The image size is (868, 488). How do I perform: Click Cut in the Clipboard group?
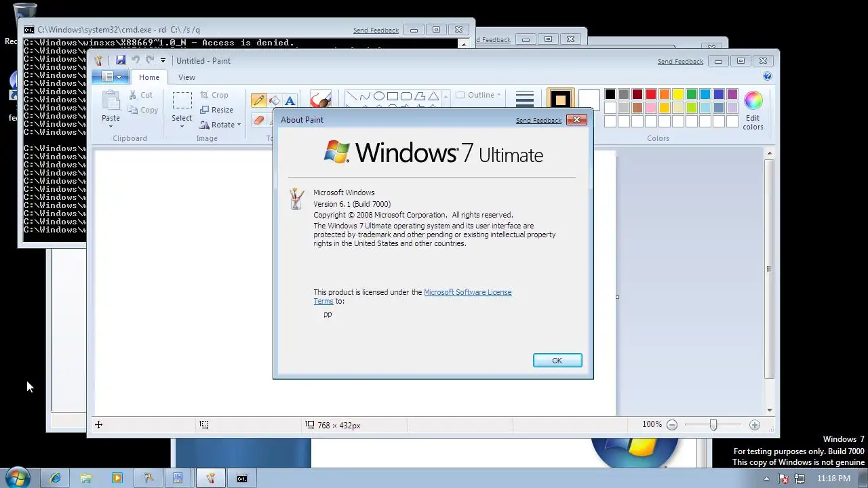(x=140, y=95)
